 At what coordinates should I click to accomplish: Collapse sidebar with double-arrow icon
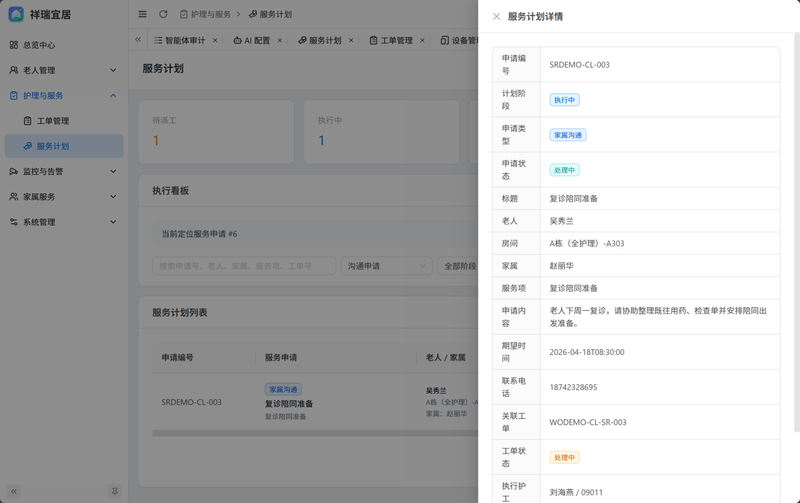pyautogui.click(x=14, y=491)
